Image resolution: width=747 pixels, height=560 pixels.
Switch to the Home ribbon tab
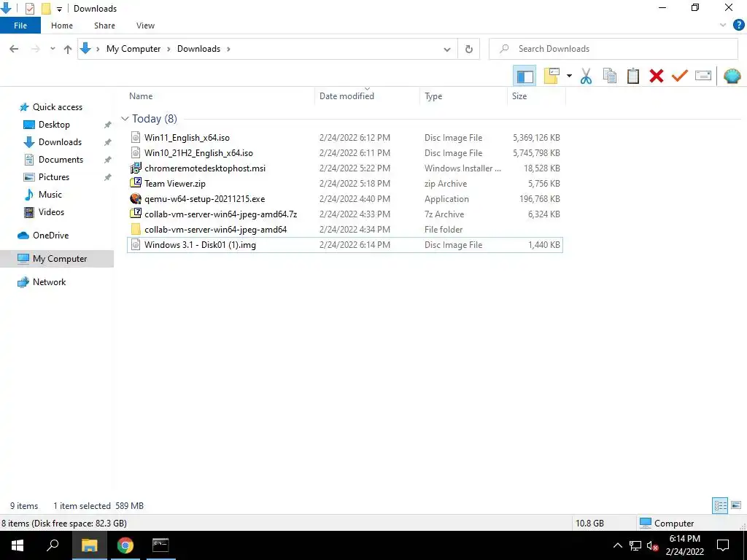pyautogui.click(x=62, y=26)
